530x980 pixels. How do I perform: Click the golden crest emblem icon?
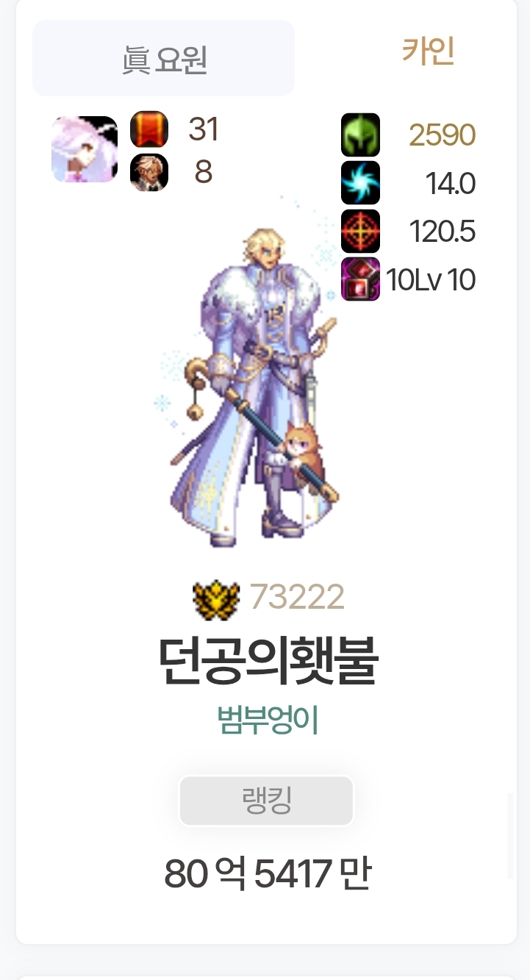(x=216, y=600)
